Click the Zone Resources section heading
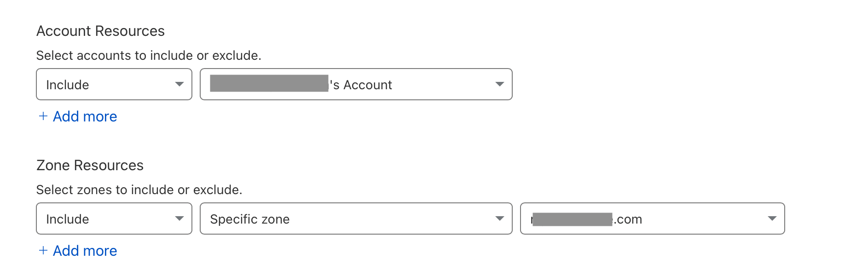Viewport: 868px width, 276px height. (x=90, y=165)
